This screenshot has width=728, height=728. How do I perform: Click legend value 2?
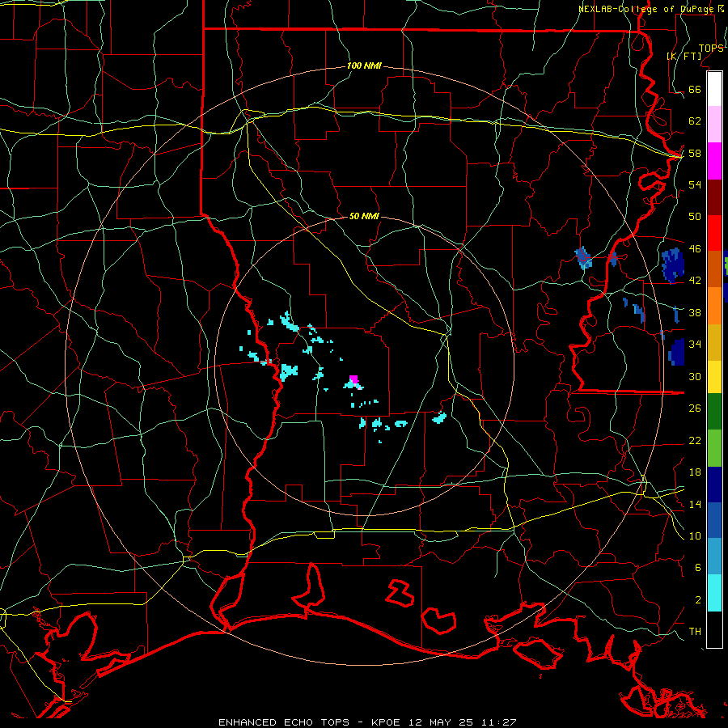click(698, 600)
